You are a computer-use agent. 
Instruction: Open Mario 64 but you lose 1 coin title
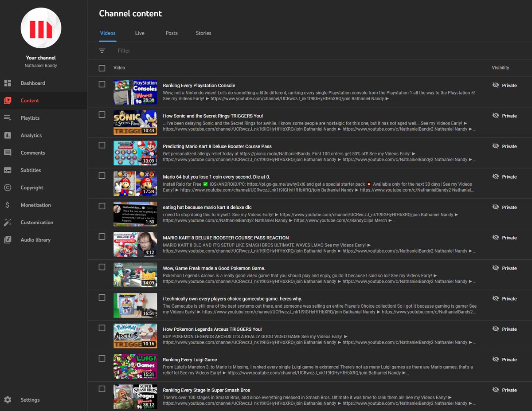point(216,177)
